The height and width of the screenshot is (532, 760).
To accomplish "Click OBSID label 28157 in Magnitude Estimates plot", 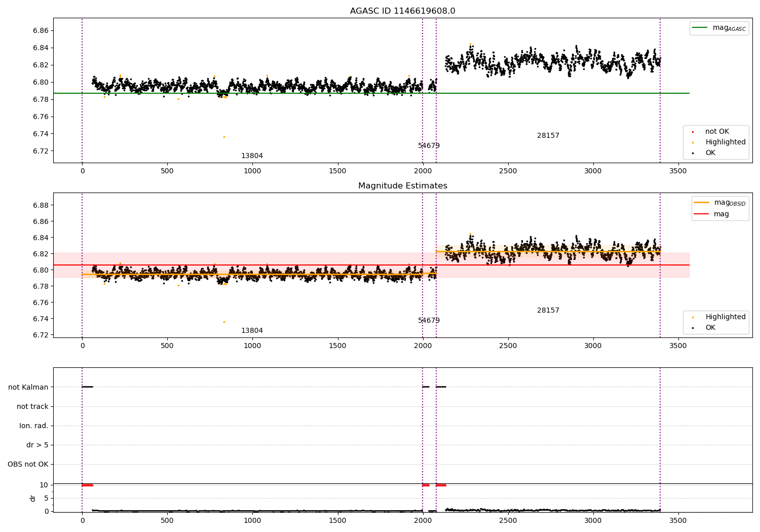I will [548, 311].
